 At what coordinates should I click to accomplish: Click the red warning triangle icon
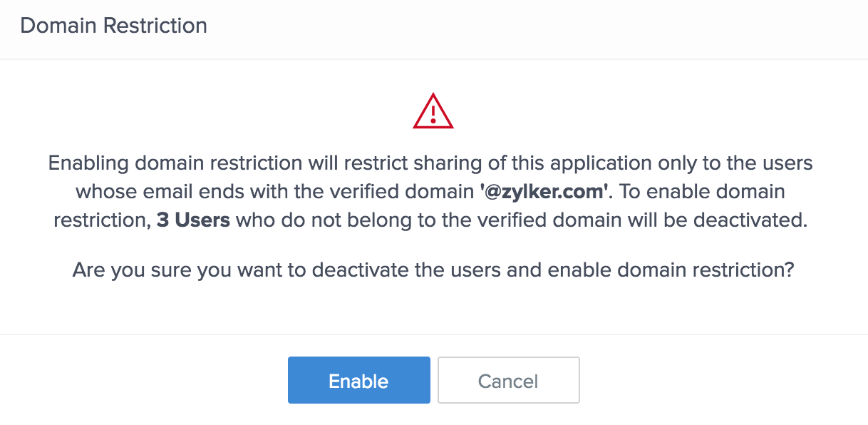[x=433, y=112]
